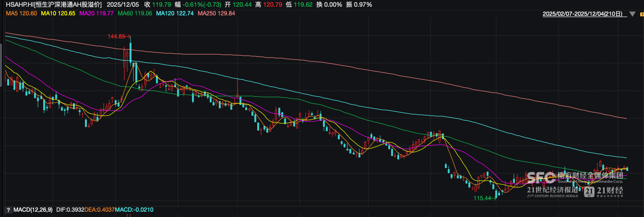Select the MA20 moving average label
The height and width of the screenshot is (217, 644).
[96, 13]
